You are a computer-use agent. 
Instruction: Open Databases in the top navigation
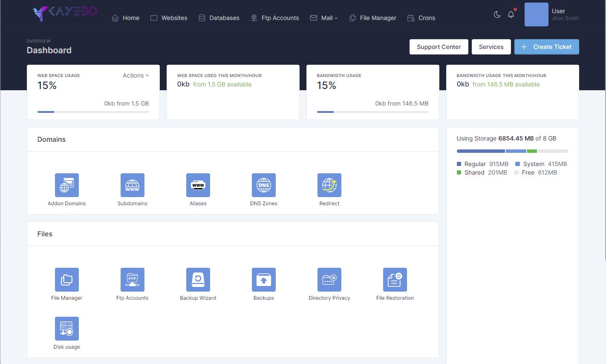[219, 18]
